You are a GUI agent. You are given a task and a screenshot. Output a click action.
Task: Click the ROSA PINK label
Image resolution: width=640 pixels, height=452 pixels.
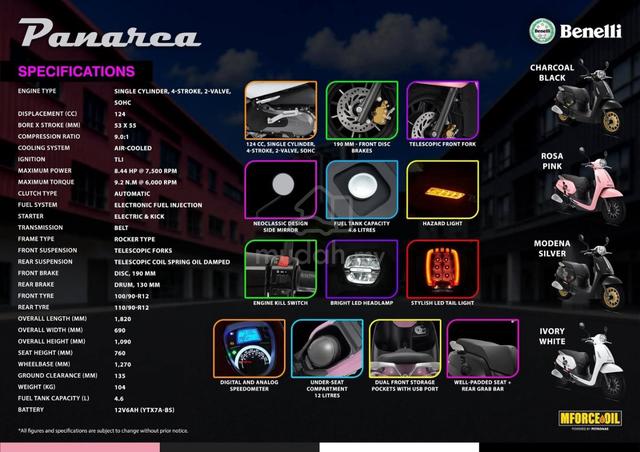[x=552, y=161]
